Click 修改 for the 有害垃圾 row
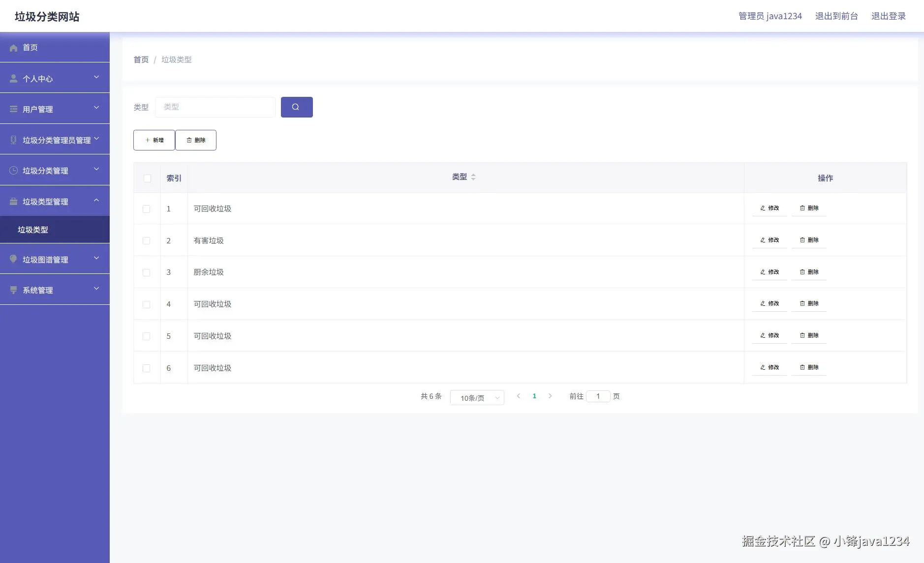The height and width of the screenshot is (563, 924). 770,240
